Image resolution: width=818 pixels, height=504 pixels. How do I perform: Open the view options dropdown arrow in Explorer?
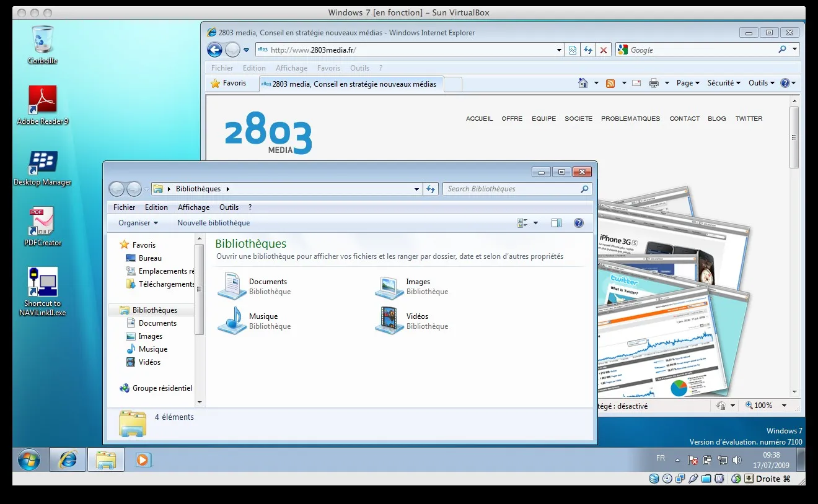536,223
